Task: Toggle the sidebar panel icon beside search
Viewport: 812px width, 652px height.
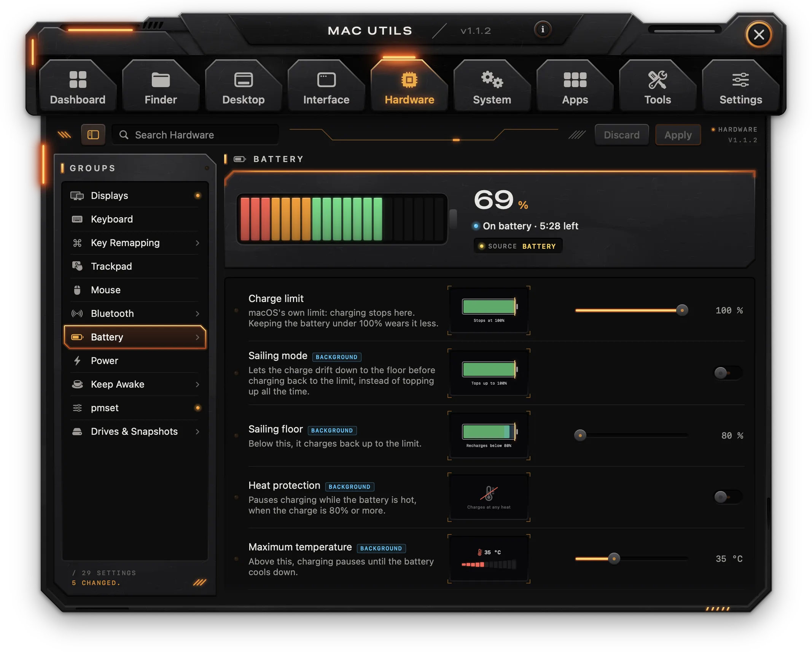Action: pyautogui.click(x=93, y=135)
